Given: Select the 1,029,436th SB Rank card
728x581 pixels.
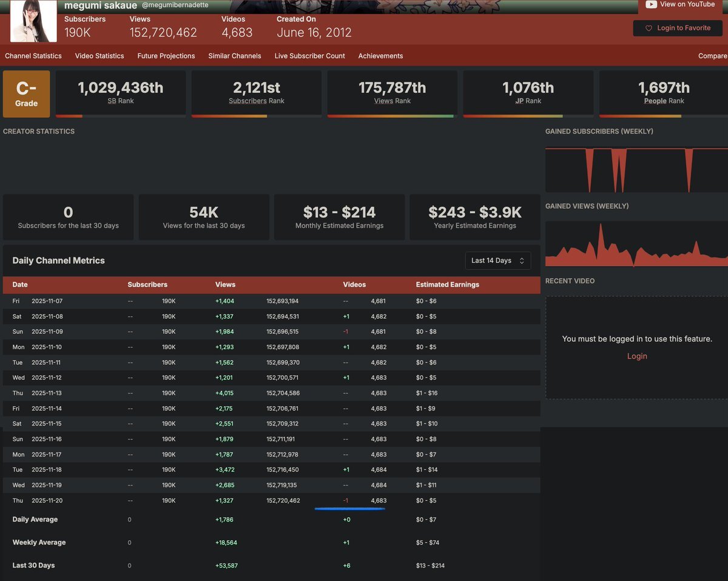Looking at the screenshot, I should click(121, 93).
